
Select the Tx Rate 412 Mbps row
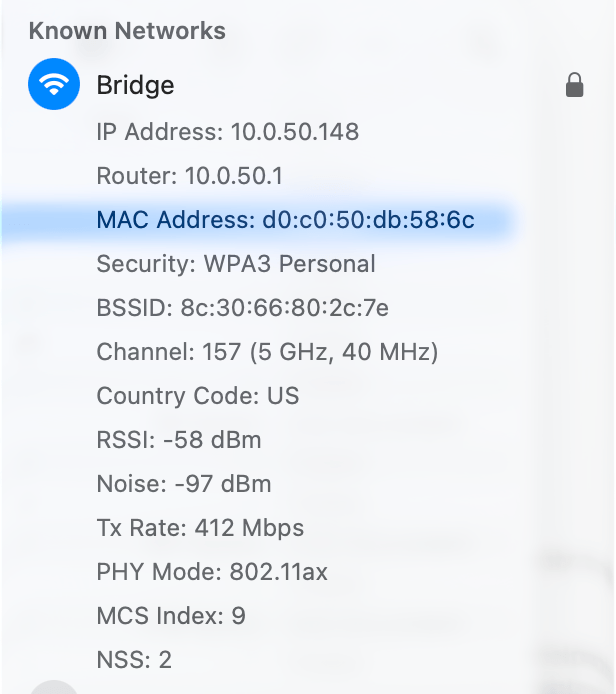[x=200, y=528]
